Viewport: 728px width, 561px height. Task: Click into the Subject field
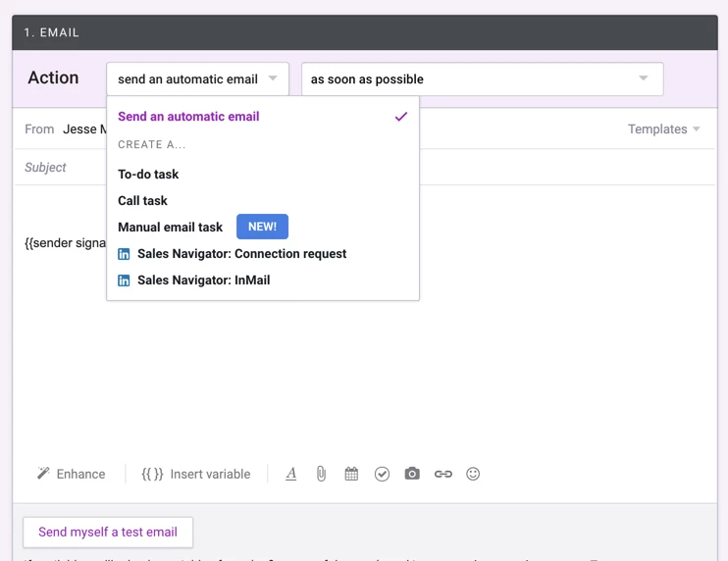61,167
